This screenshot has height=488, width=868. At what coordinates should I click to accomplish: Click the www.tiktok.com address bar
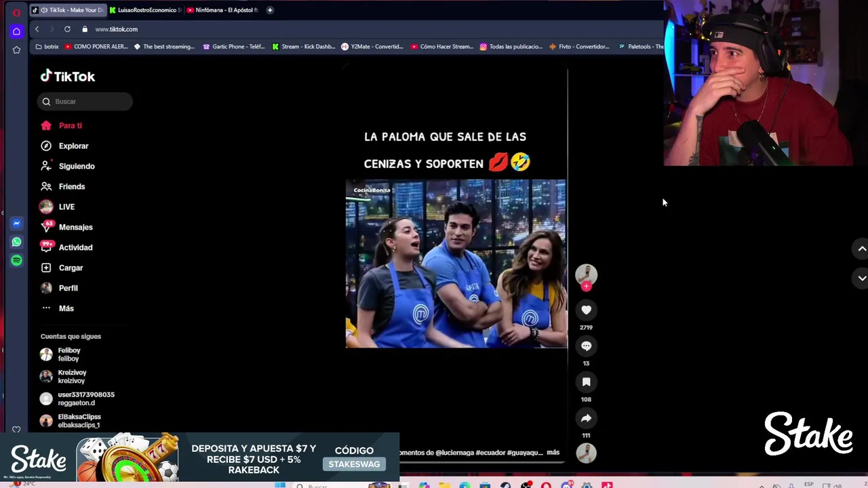(116, 29)
